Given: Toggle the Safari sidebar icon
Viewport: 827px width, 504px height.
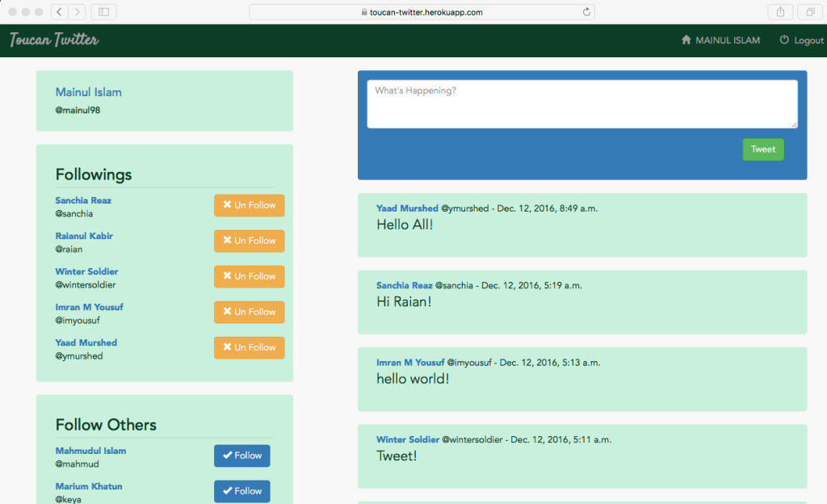Looking at the screenshot, I should point(104,12).
